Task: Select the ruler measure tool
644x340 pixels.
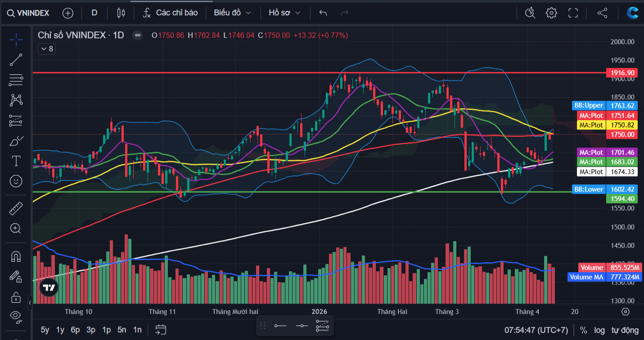Action: (x=16, y=208)
